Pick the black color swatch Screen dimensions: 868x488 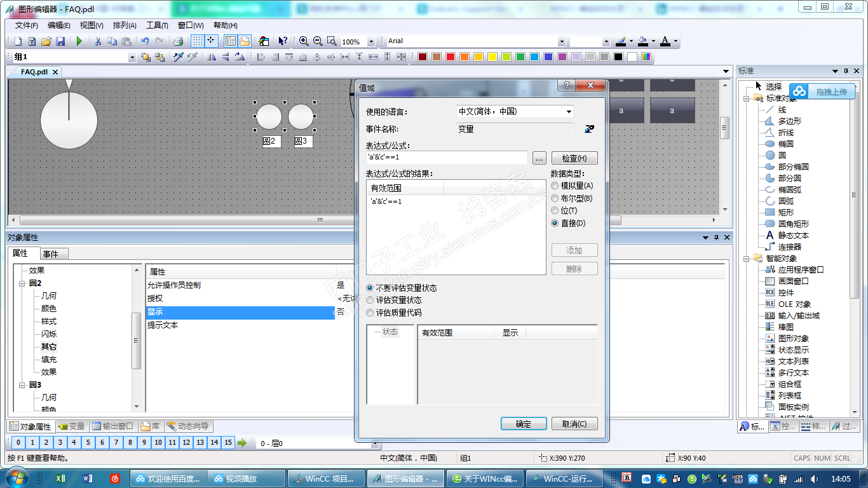click(618, 57)
